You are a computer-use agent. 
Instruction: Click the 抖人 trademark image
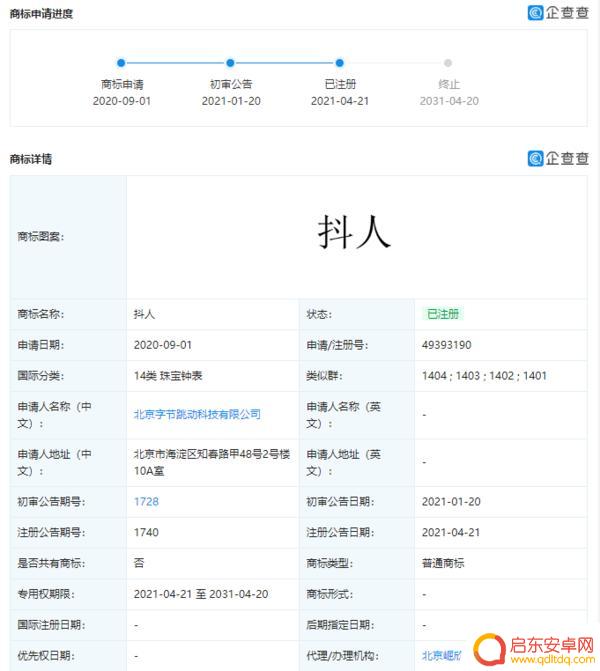[x=354, y=232]
